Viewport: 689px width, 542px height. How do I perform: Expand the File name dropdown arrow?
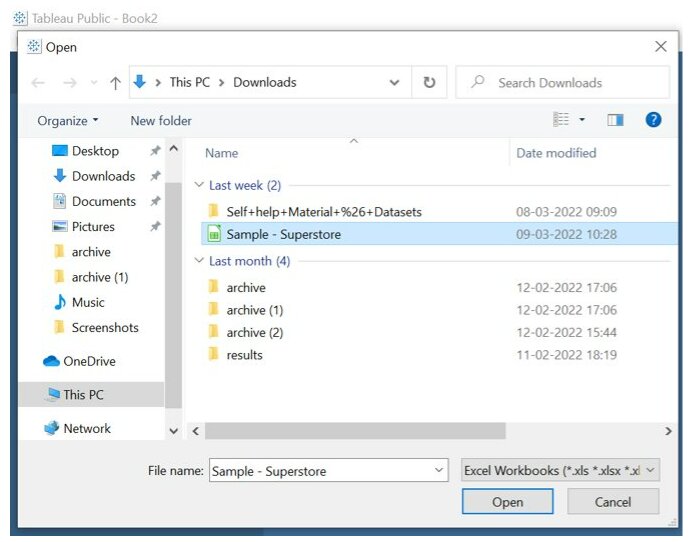pyautogui.click(x=439, y=470)
